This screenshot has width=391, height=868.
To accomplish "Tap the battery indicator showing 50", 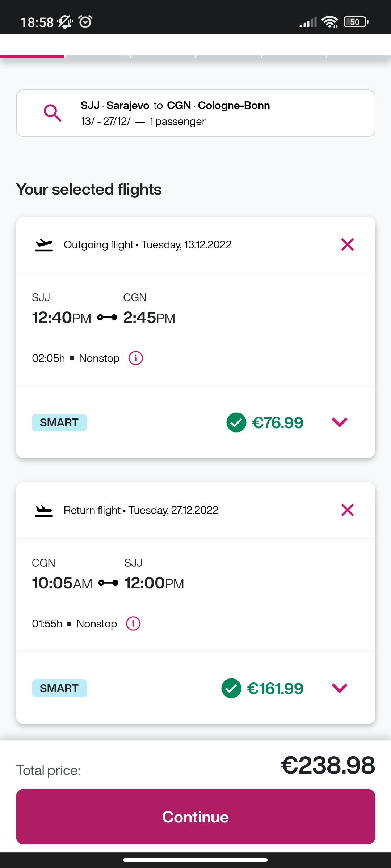I will 356,22.
